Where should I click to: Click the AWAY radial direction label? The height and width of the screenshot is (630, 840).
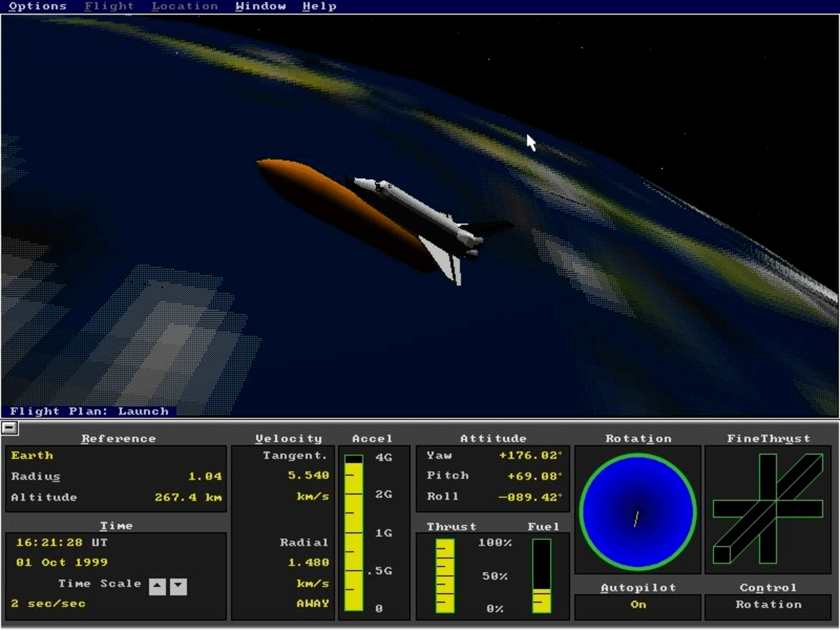pyautogui.click(x=313, y=604)
